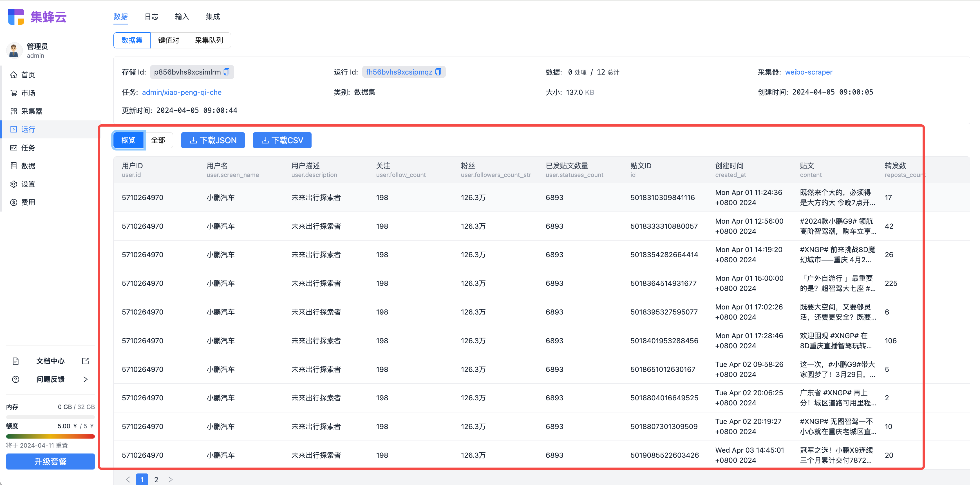
Task: Open 设置 in the sidebar
Action: tap(51, 184)
